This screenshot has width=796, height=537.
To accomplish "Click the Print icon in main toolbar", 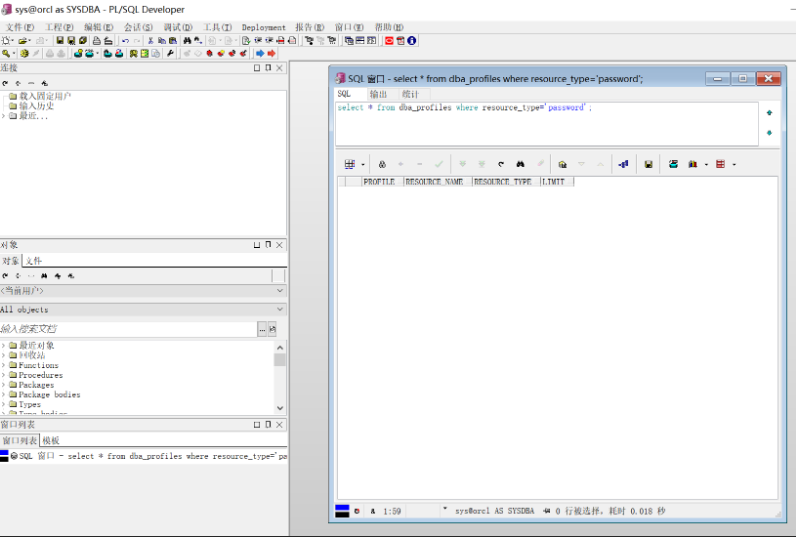I will (96, 41).
